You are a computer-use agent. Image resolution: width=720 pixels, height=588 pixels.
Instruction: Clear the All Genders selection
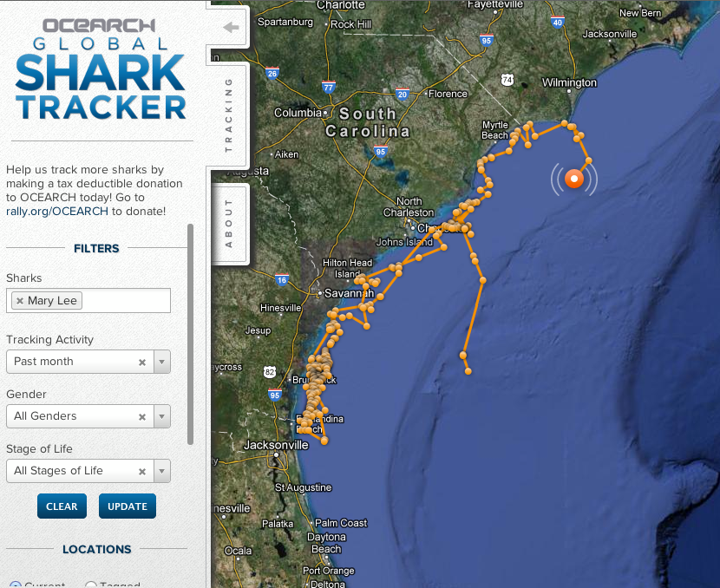coord(142,416)
